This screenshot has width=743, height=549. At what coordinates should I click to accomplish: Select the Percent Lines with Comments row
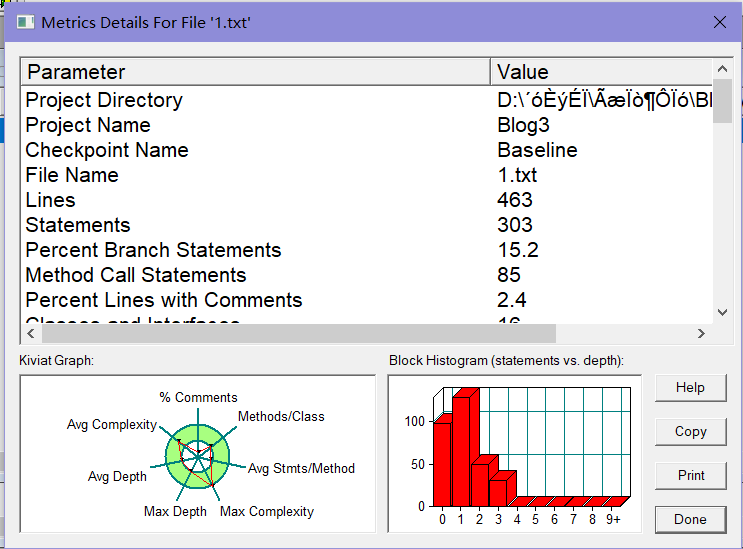pos(367,300)
